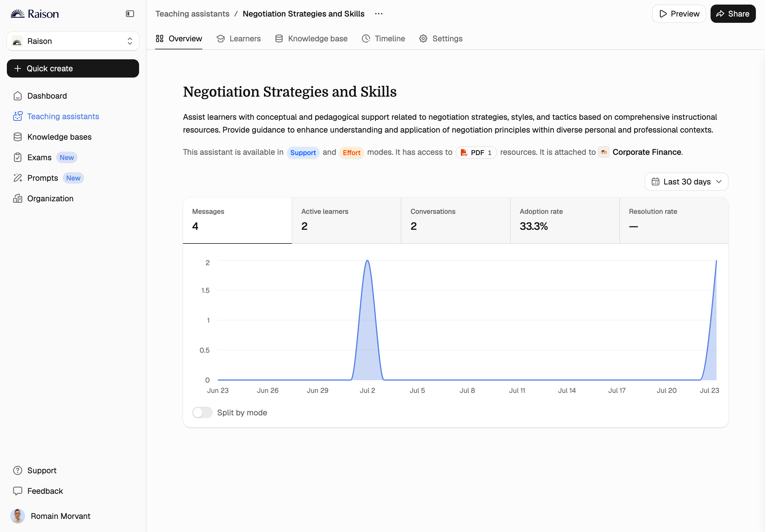Click the Quick create button

73,68
